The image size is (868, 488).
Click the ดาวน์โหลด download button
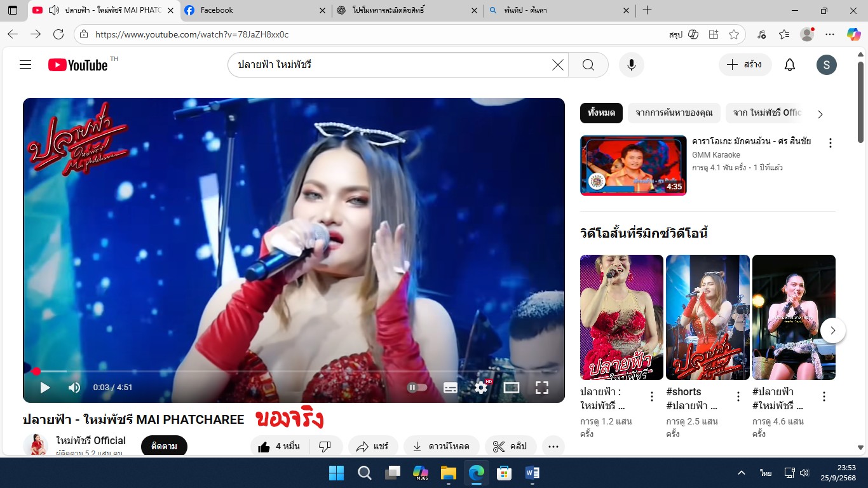coord(442,447)
